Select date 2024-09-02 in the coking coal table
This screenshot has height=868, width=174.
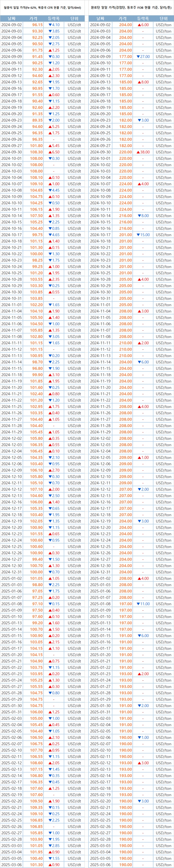(100, 25)
